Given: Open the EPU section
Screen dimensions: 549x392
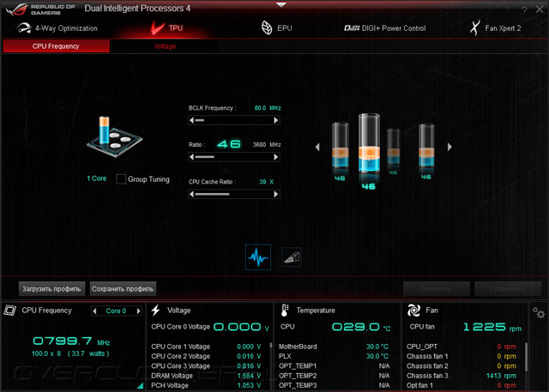Looking at the screenshot, I should tap(276, 28).
